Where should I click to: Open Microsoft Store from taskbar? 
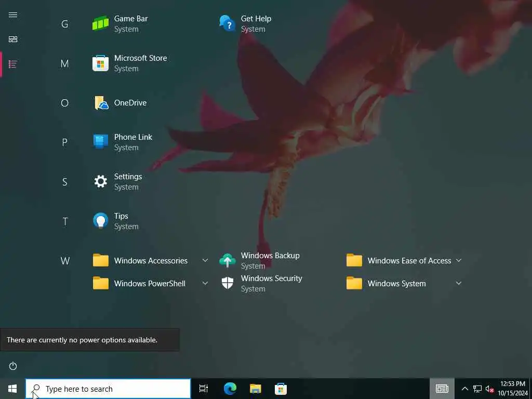coord(281,389)
